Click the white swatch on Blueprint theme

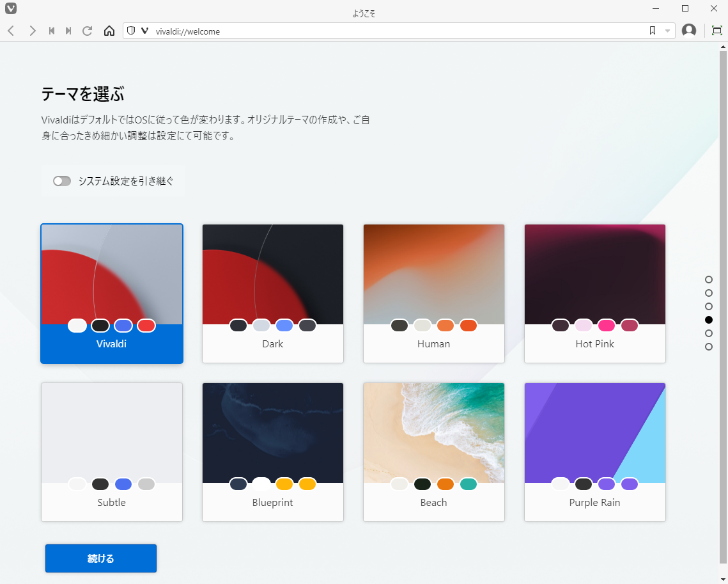(261, 484)
